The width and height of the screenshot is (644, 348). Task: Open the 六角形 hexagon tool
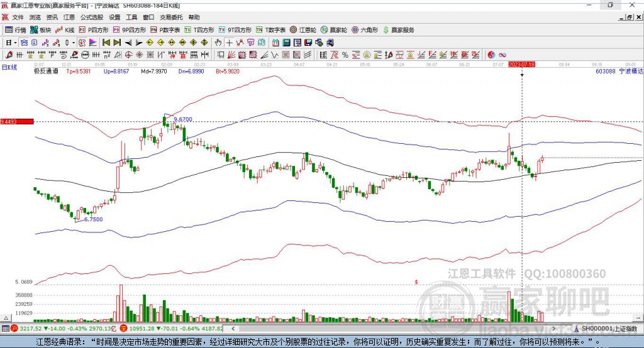click(x=365, y=30)
